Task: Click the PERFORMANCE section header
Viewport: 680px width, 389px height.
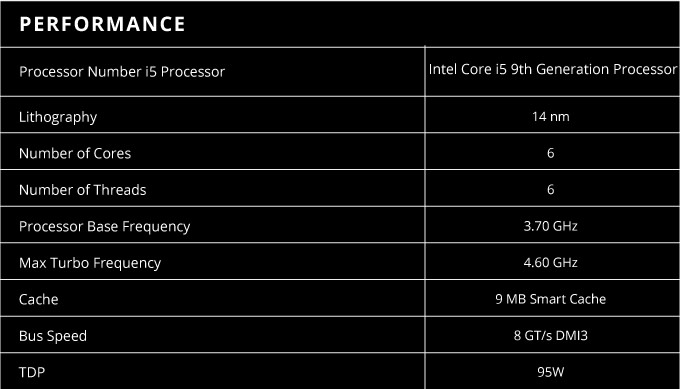Action: click(x=102, y=24)
